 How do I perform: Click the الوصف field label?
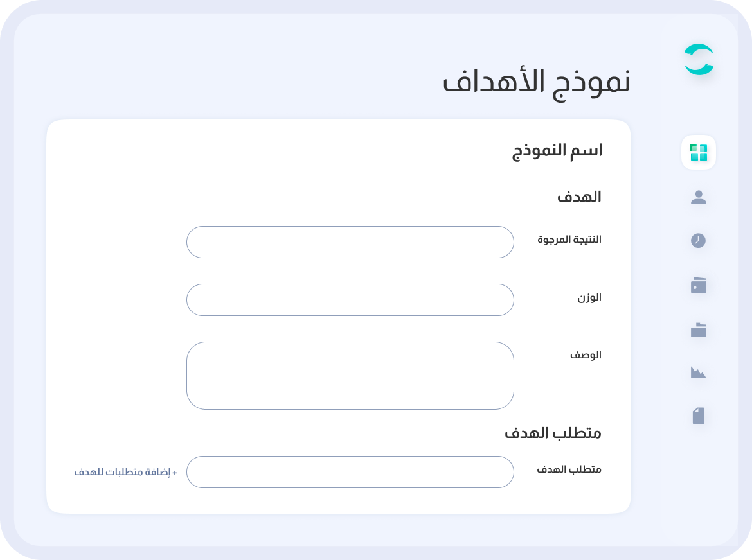tap(586, 355)
